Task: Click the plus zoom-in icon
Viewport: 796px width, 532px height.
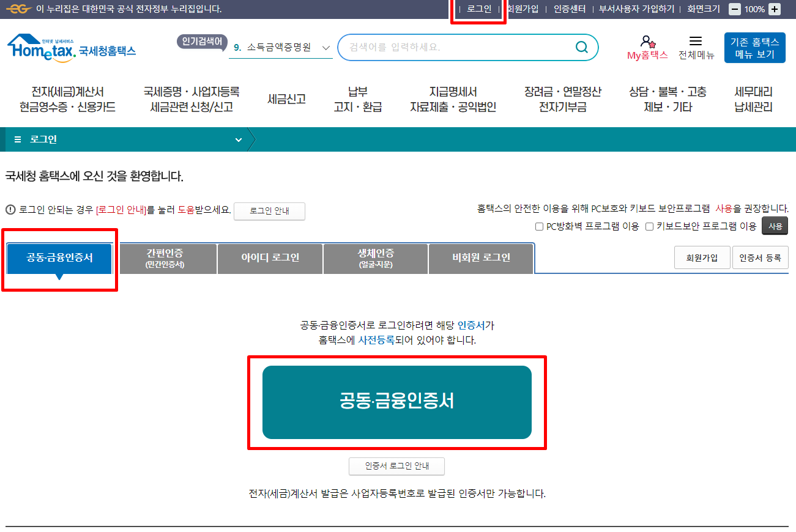Action: pyautogui.click(x=775, y=9)
